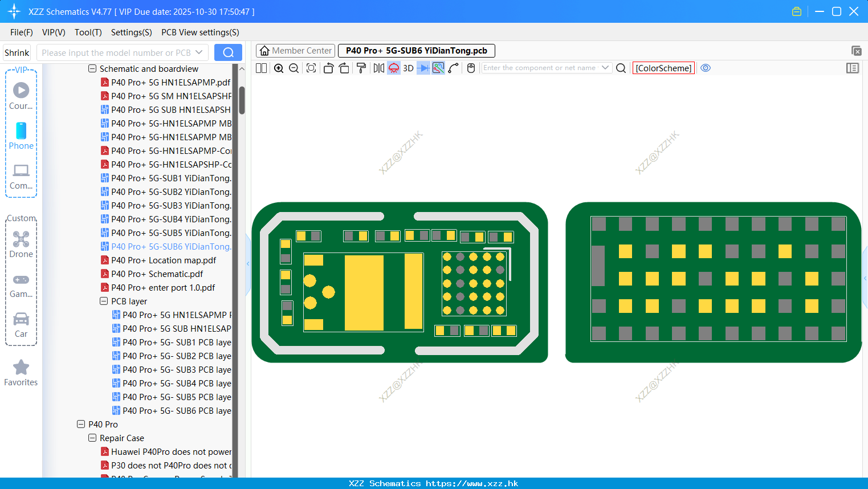Image resolution: width=868 pixels, height=489 pixels.
Task: Click the Shrink button
Action: tap(17, 52)
